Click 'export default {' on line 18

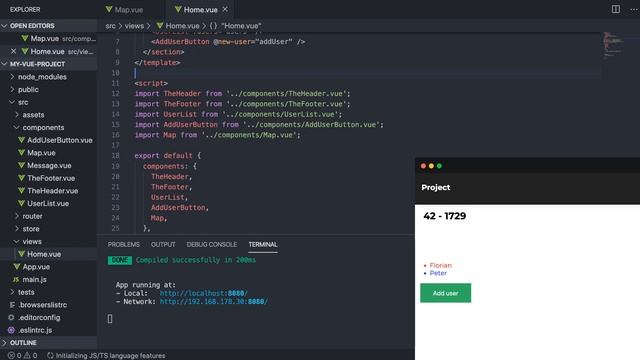(168, 156)
